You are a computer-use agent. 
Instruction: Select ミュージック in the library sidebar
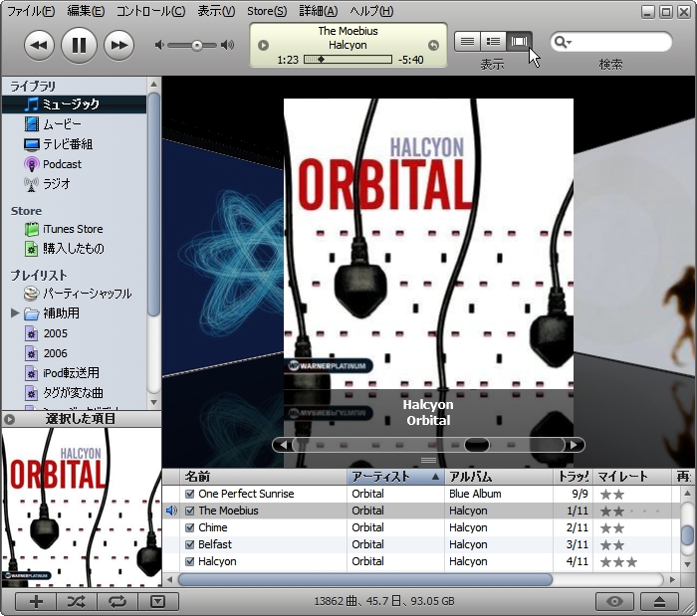point(75,104)
